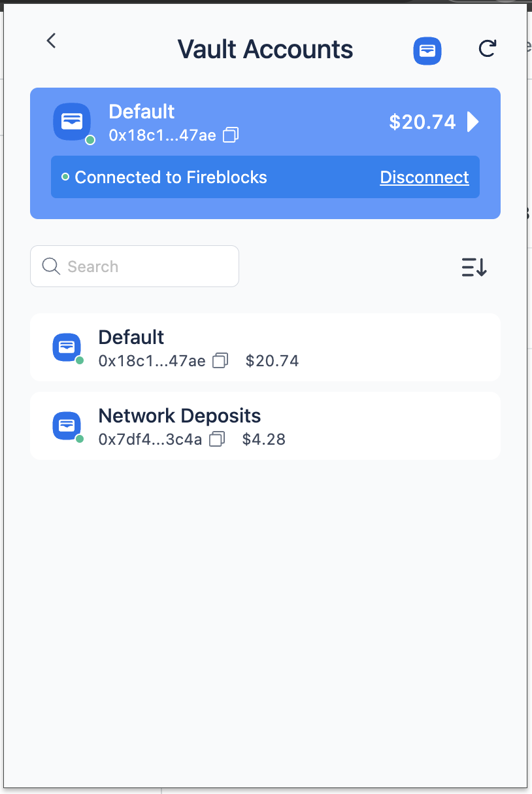The height and width of the screenshot is (794, 532).
Task: Click the magnifier icon in Search
Action: point(51,266)
